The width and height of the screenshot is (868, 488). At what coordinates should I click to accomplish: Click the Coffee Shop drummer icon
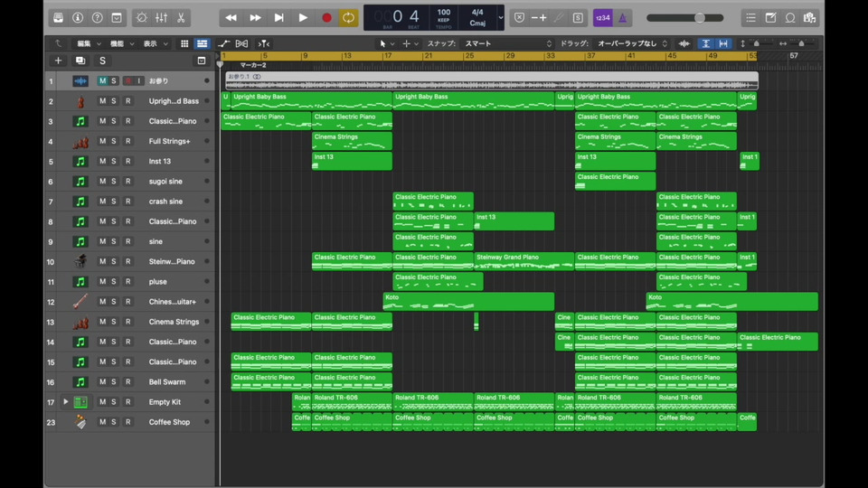(80, 422)
